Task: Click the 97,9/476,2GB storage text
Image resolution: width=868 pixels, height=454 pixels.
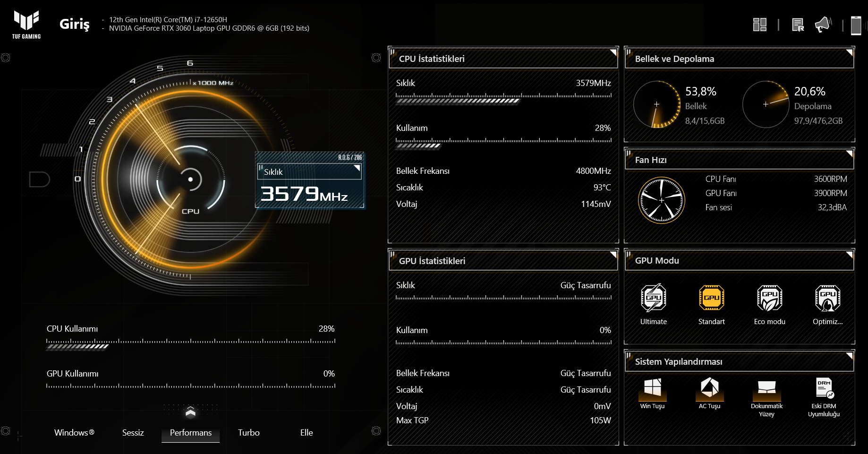Action: pyautogui.click(x=818, y=121)
